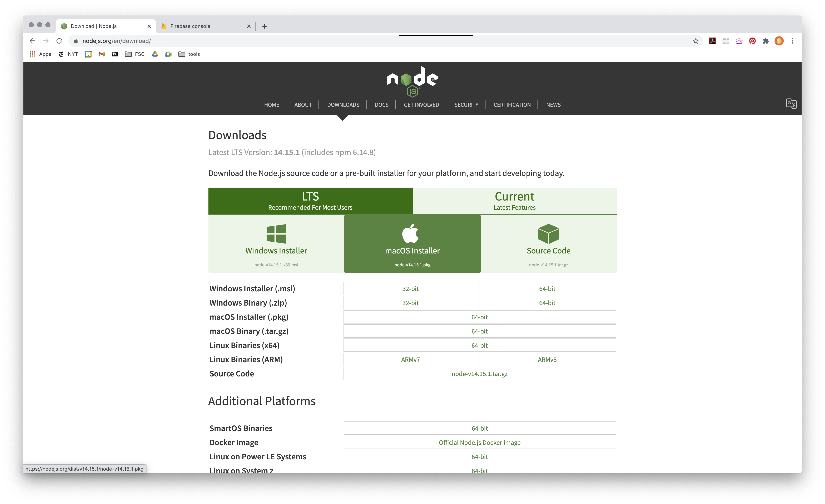
Task: Open the Extensions puzzle-piece menu
Action: (766, 41)
